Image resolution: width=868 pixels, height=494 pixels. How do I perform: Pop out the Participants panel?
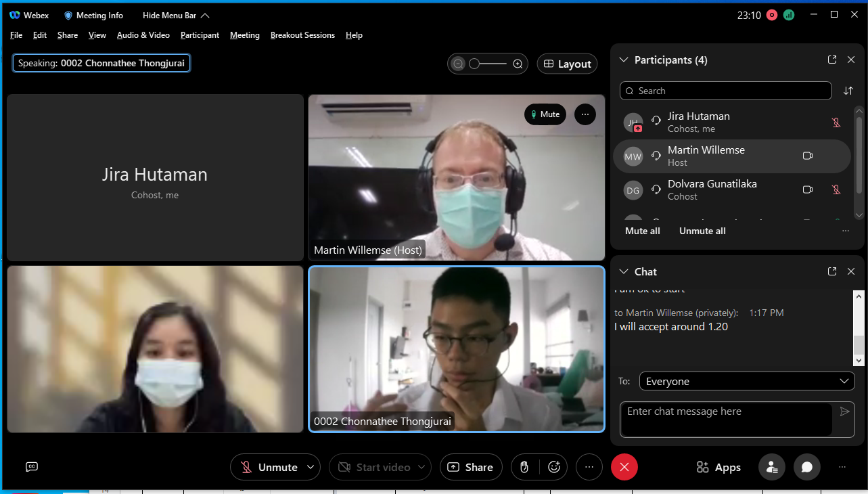point(832,60)
